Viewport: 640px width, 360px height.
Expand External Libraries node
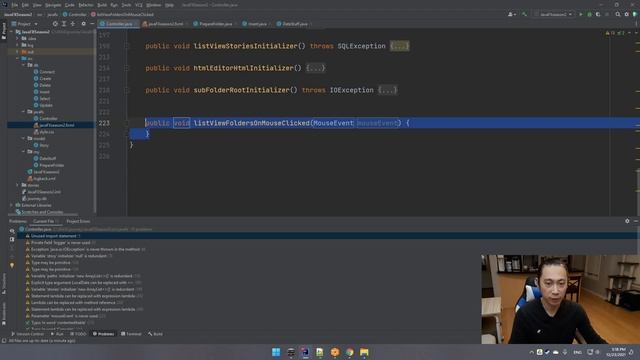pos(11,205)
